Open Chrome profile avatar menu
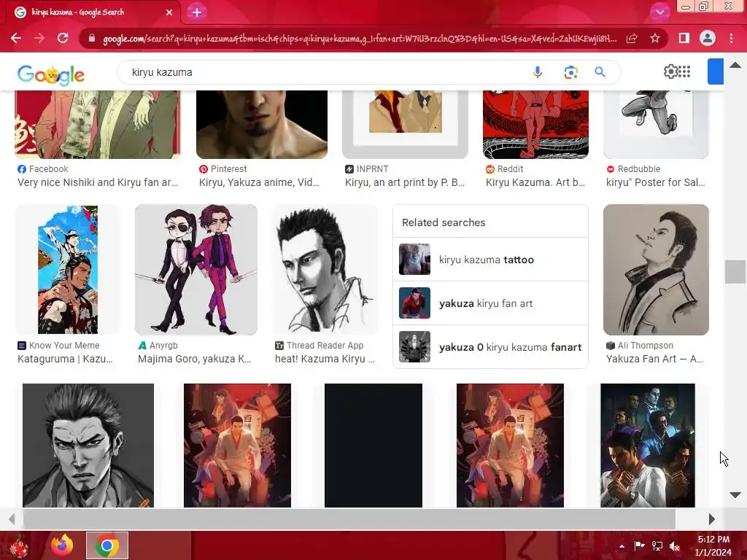 [x=708, y=38]
